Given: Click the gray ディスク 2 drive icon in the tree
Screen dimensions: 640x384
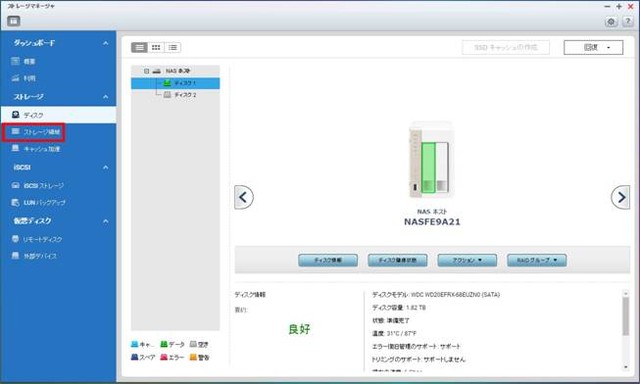Looking at the screenshot, I should coord(167,95).
